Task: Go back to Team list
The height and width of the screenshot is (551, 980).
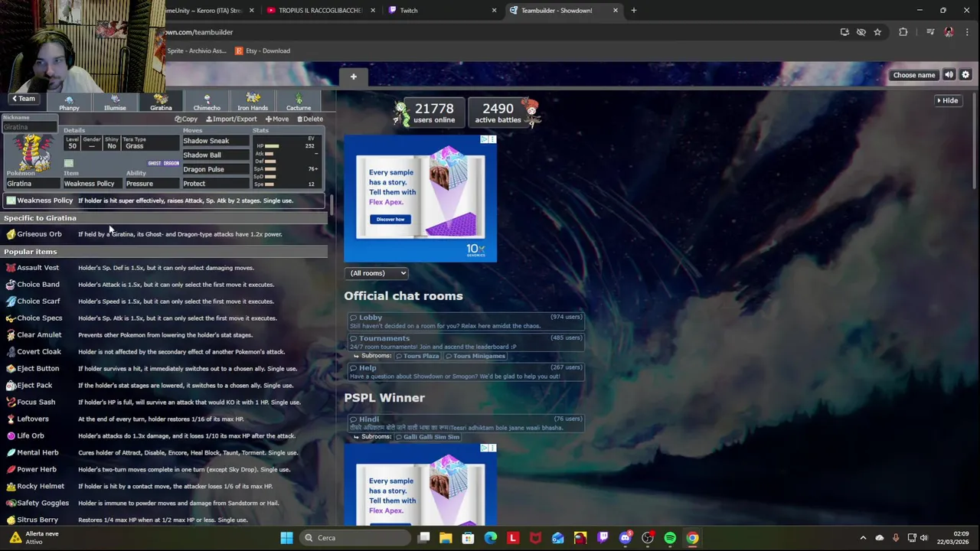Action: pos(23,99)
